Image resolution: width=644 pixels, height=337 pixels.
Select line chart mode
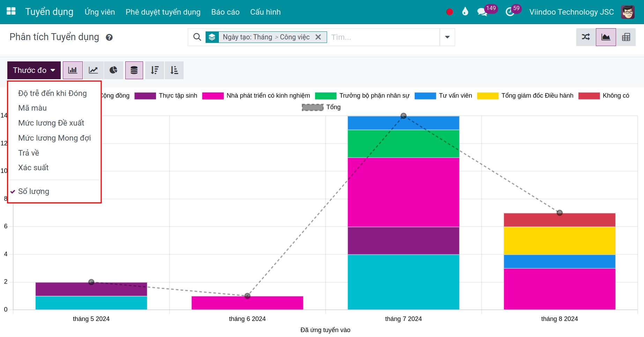(93, 70)
